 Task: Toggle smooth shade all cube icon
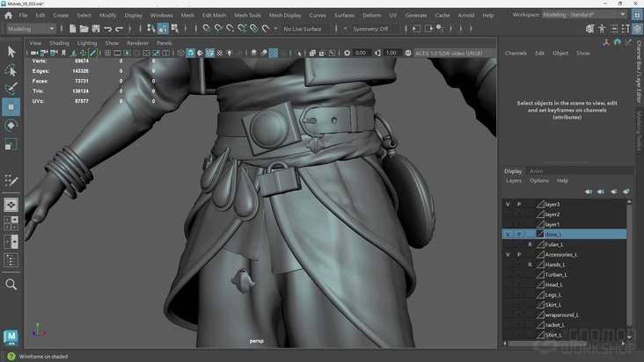191,53
